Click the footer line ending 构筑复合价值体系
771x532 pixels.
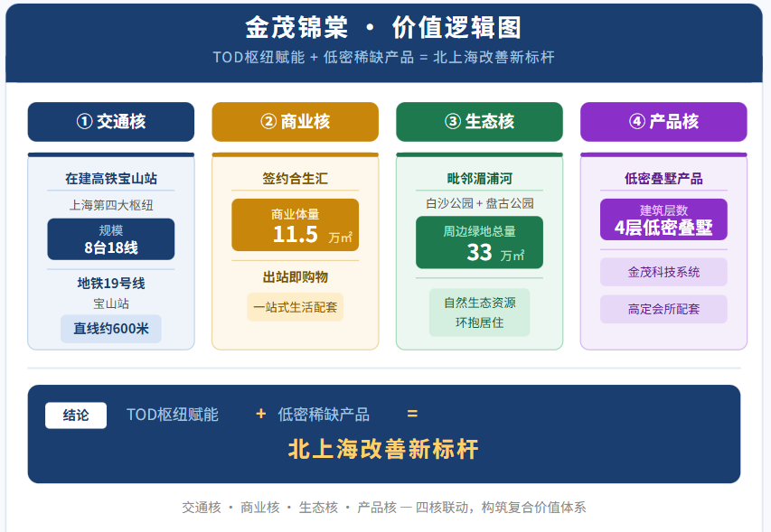tap(383, 508)
